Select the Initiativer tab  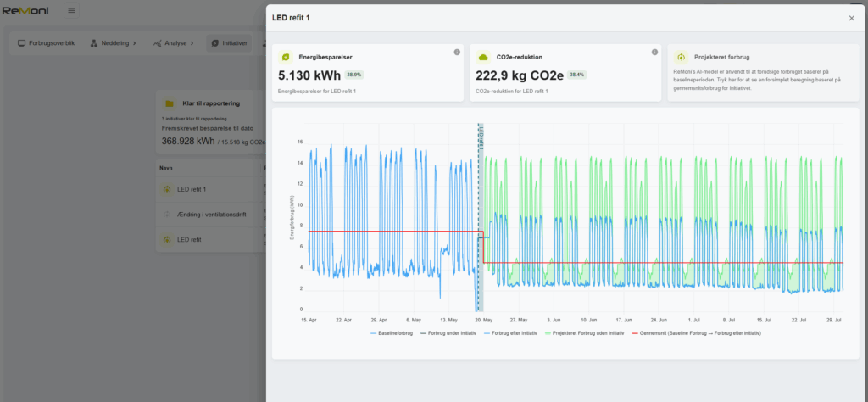(x=229, y=42)
